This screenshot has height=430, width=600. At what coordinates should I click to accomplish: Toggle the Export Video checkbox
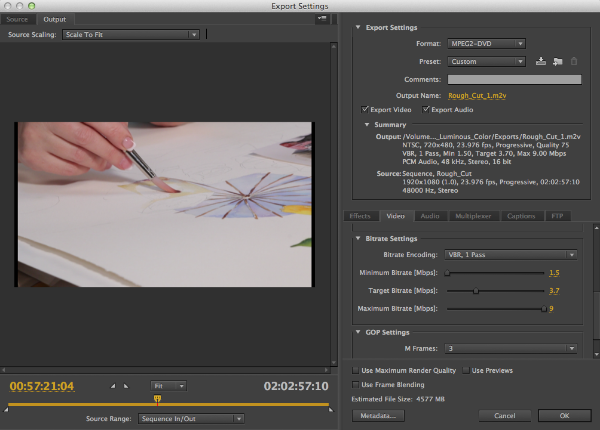[365, 109]
